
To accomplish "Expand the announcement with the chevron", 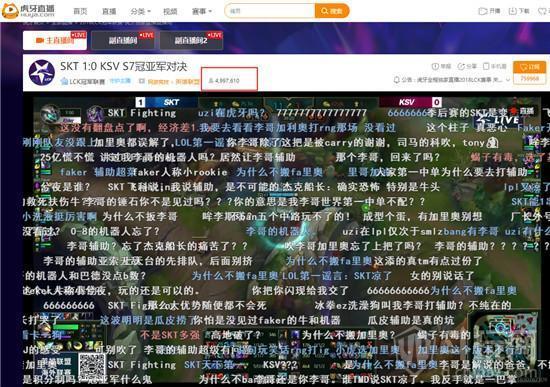I will 508,80.
